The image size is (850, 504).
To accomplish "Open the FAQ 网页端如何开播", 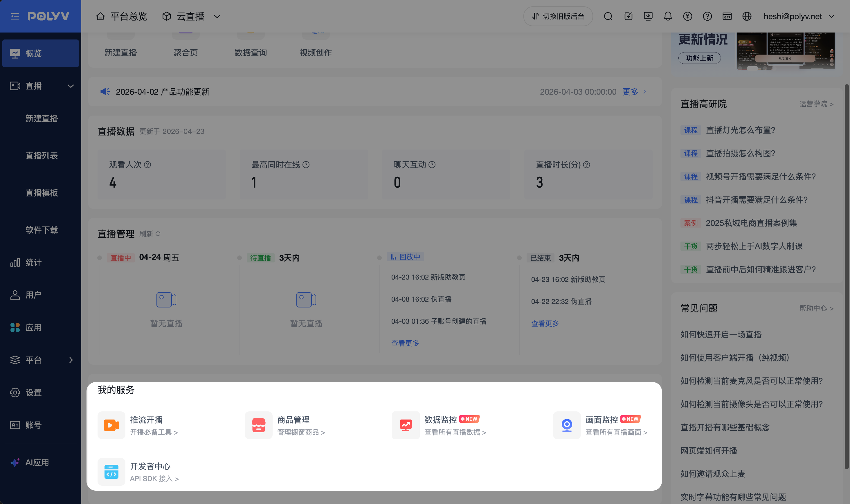I will point(709,451).
